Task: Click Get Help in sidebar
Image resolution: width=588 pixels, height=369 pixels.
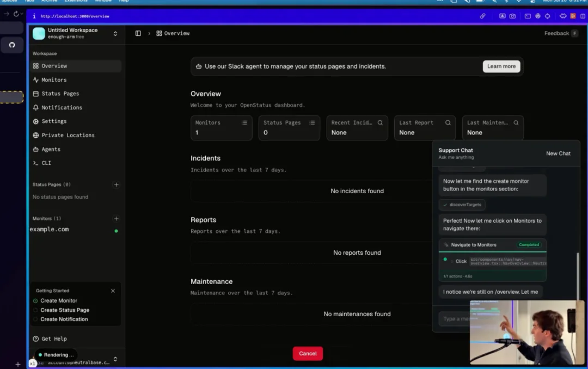Action: coord(50,339)
